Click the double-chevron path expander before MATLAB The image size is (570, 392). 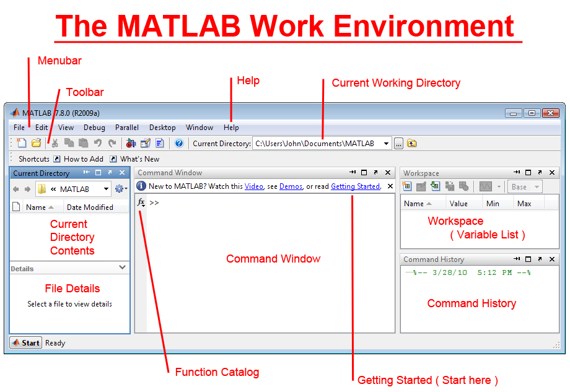click(53, 189)
